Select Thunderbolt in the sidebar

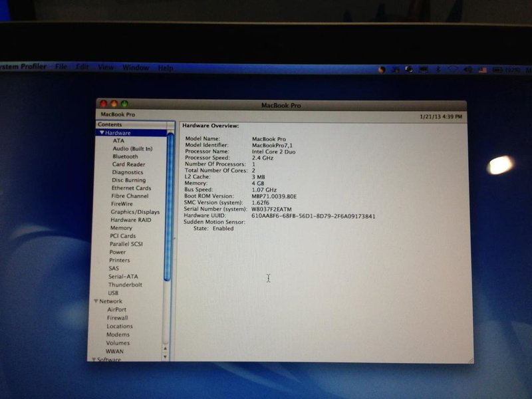pos(125,285)
